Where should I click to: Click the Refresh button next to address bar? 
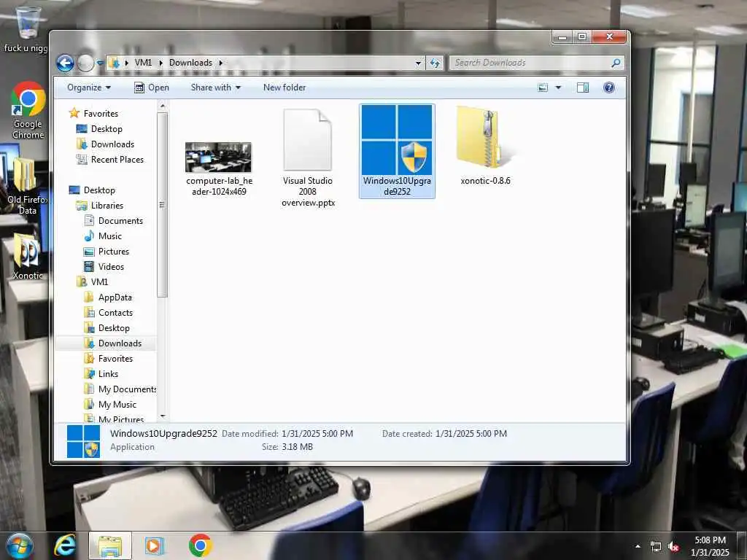click(435, 63)
